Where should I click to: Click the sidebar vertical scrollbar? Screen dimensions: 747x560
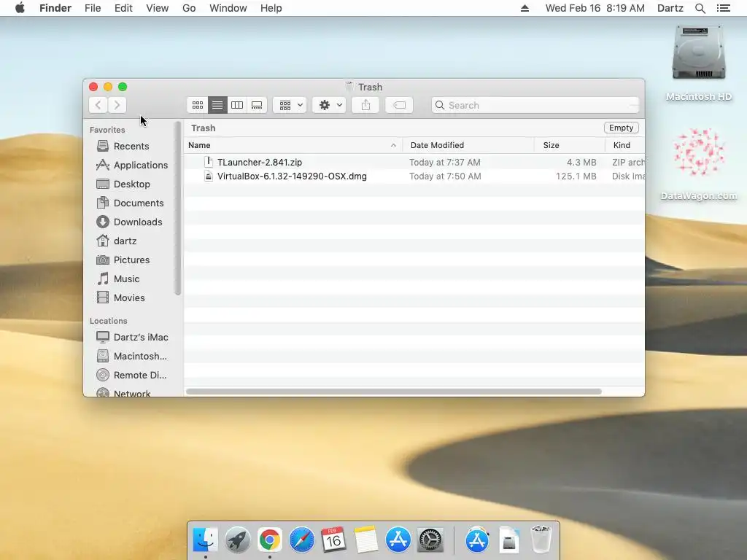(x=178, y=208)
